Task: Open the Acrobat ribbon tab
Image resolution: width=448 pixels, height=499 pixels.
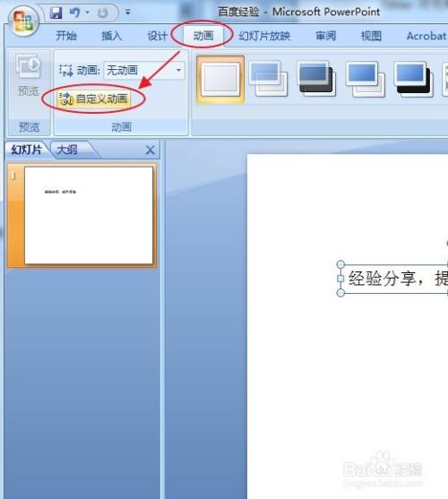Action: pos(426,36)
